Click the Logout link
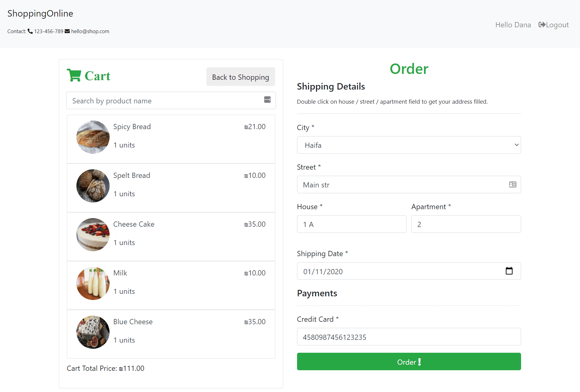The height and width of the screenshot is (392, 580). click(x=554, y=25)
